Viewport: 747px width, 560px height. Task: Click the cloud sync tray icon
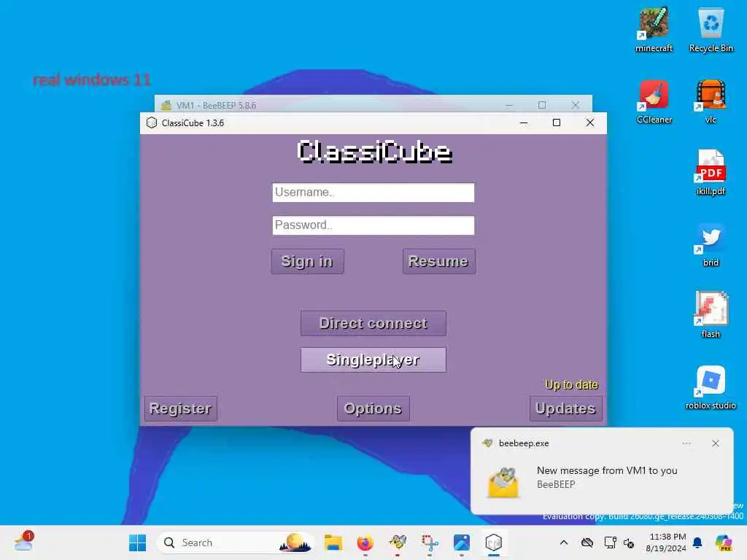pyautogui.click(x=587, y=542)
